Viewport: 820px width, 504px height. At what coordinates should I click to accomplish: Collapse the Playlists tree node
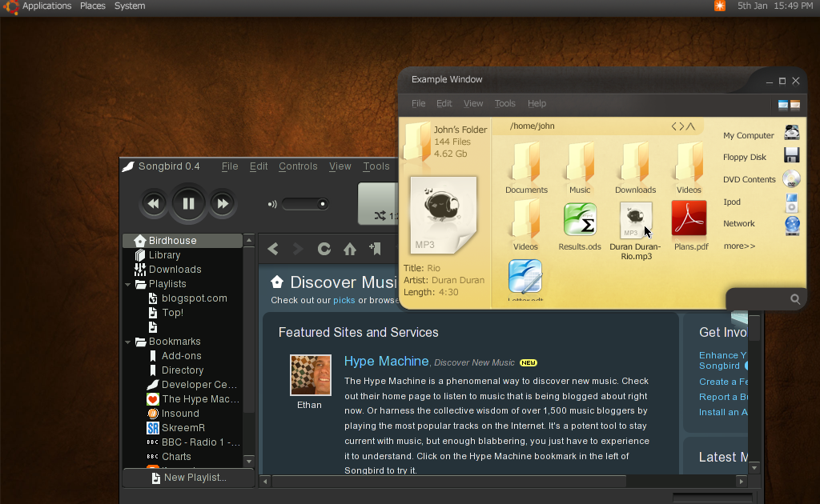tap(127, 285)
